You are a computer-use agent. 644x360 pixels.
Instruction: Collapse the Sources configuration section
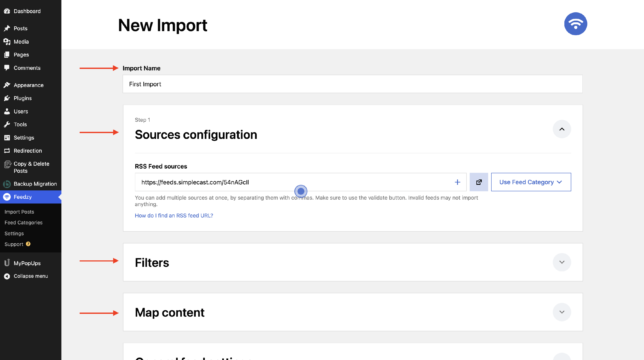coord(562,129)
